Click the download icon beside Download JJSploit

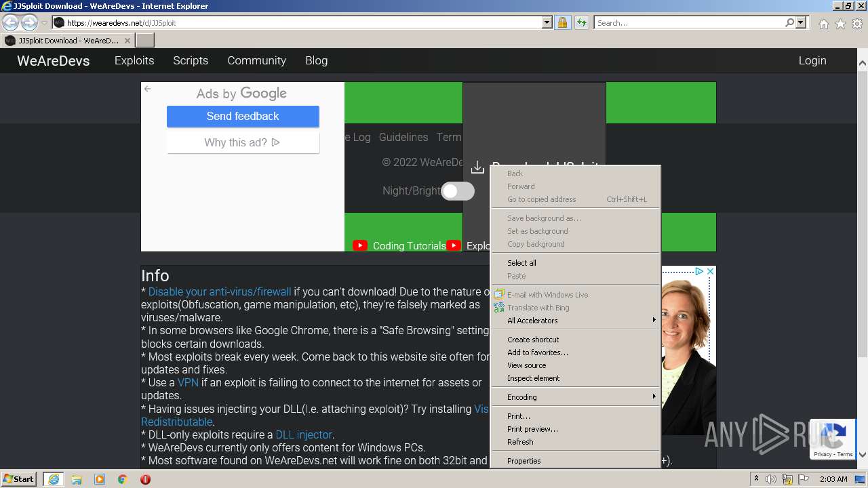(477, 167)
